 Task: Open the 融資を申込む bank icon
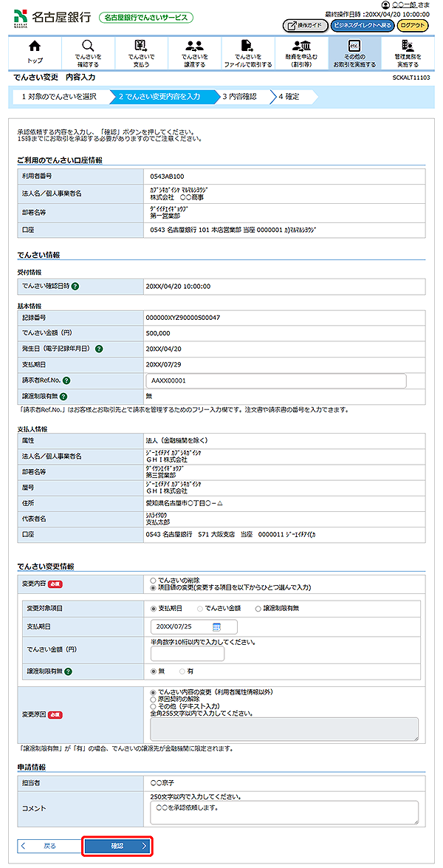click(301, 46)
